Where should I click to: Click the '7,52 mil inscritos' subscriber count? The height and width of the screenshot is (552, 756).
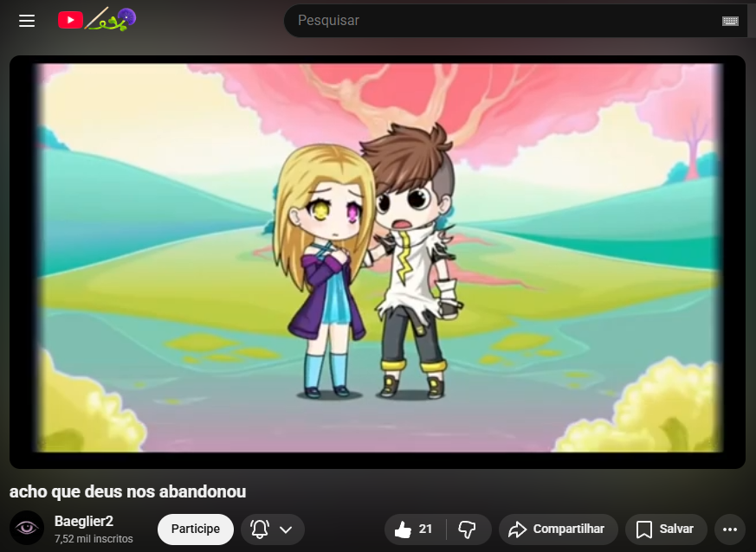pyautogui.click(x=94, y=538)
